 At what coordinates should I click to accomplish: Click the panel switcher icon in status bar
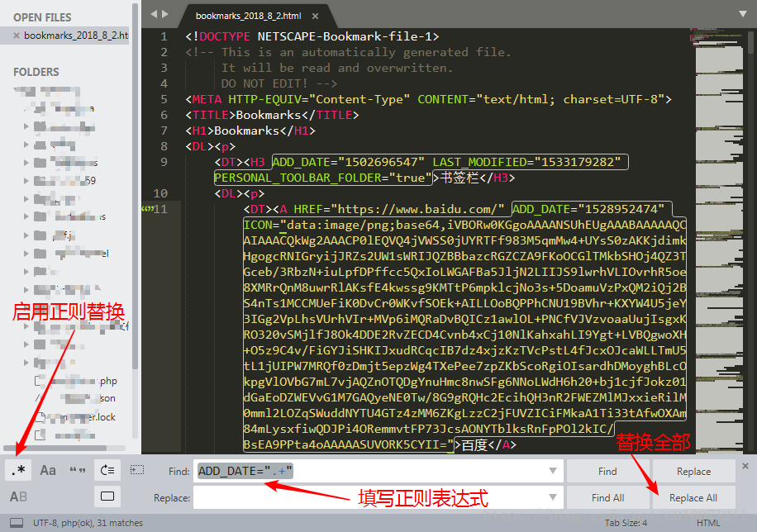point(17,523)
